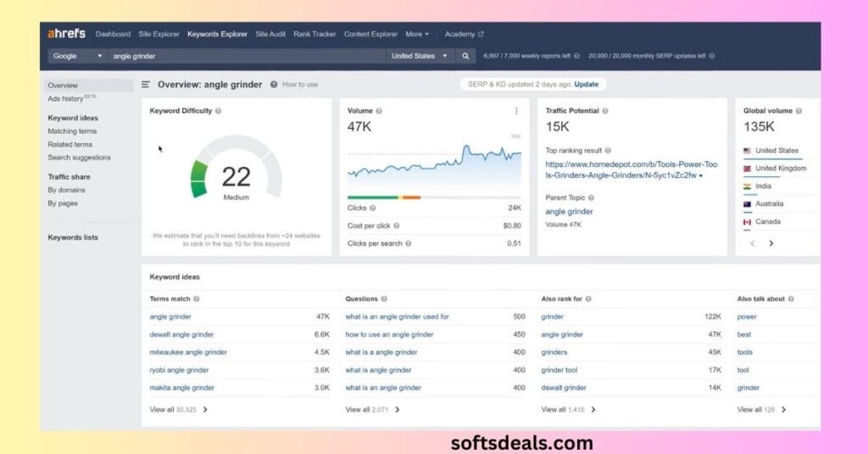Viewport: 868px width, 454px height.
Task: Open the Site Audit tab
Action: [x=270, y=34]
